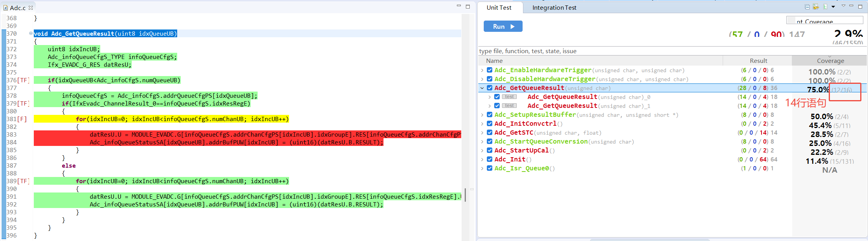Collapse the Adc_GetQueueResult function fold marker

[31, 33]
